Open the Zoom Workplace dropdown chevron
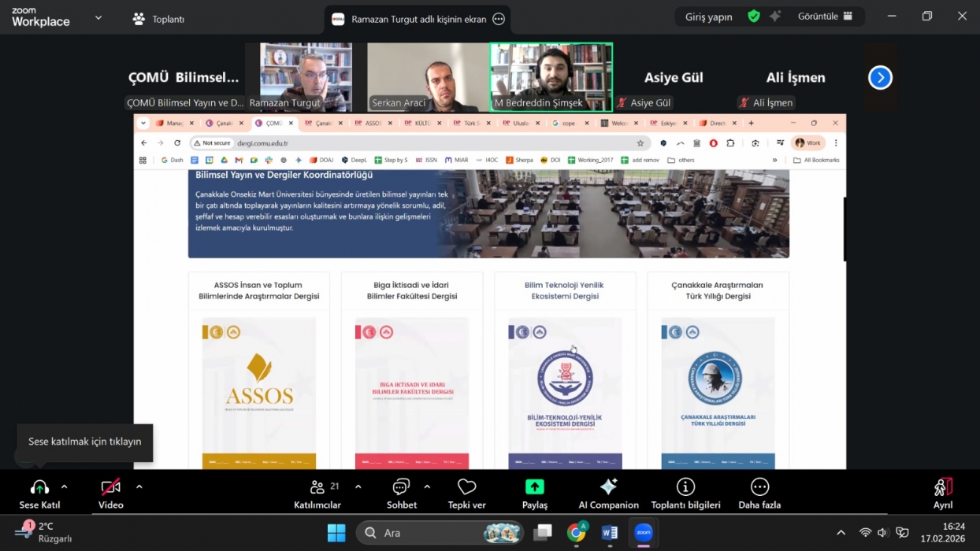Image resolution: width=980 pixels, height=551 pixels. [x=98, y=17]
